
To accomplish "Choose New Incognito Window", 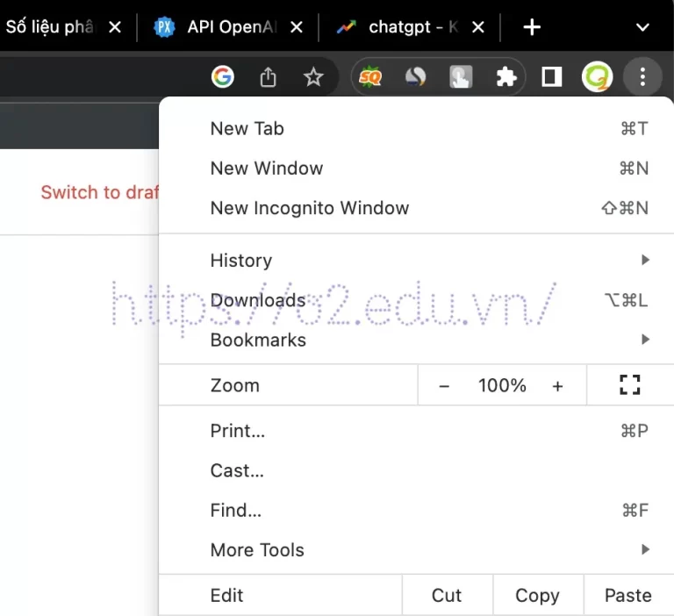I will (416, 208).
